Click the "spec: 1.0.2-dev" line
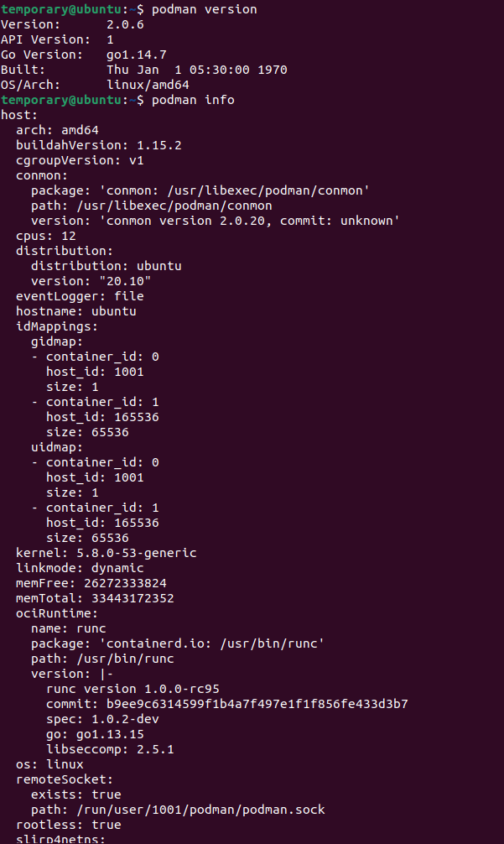 pos(102,719)
